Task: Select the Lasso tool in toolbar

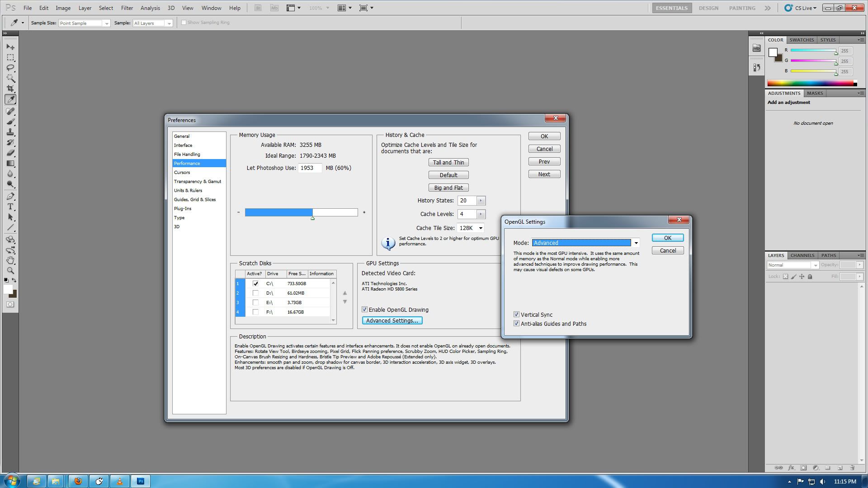Action: click(x=10, y=68)
